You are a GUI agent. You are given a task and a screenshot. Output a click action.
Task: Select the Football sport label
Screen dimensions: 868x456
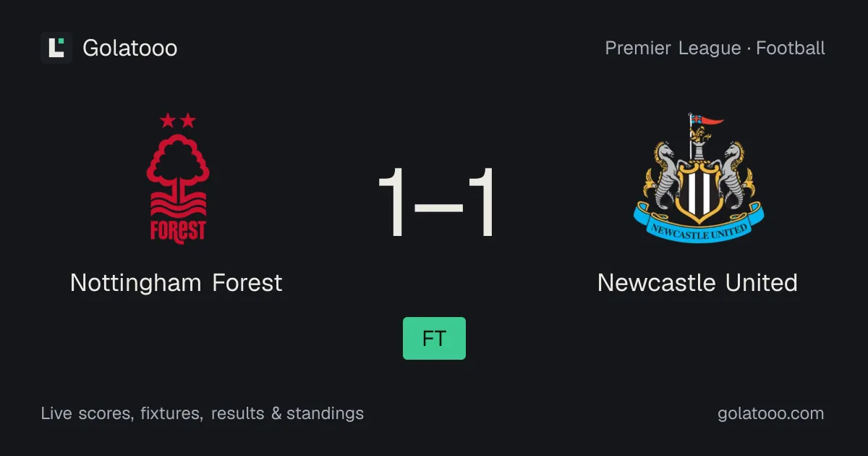pos(791,48)
